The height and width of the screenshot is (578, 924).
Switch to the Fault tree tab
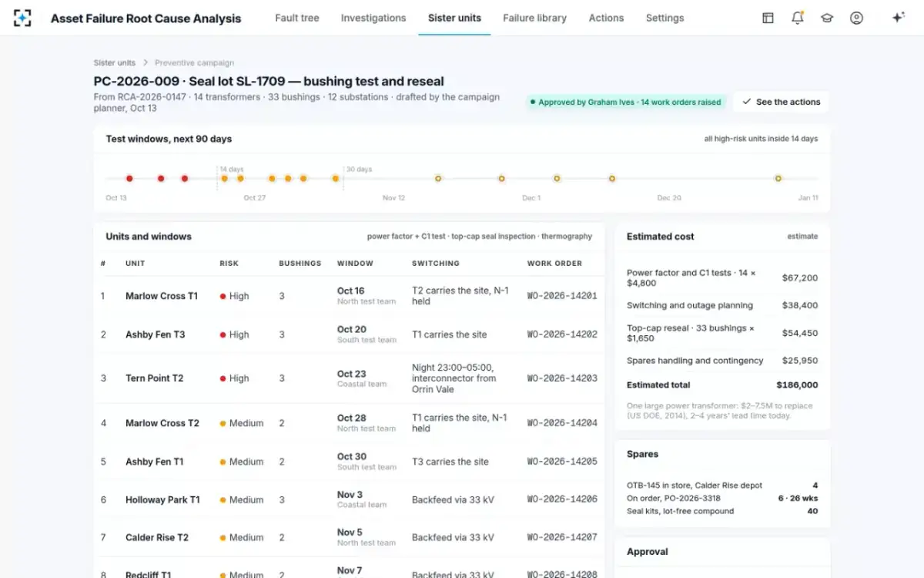[x=297, y=18]
